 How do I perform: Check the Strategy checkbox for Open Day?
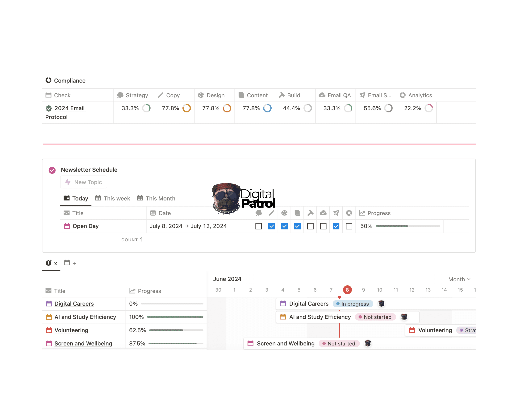tap(259, 226)
